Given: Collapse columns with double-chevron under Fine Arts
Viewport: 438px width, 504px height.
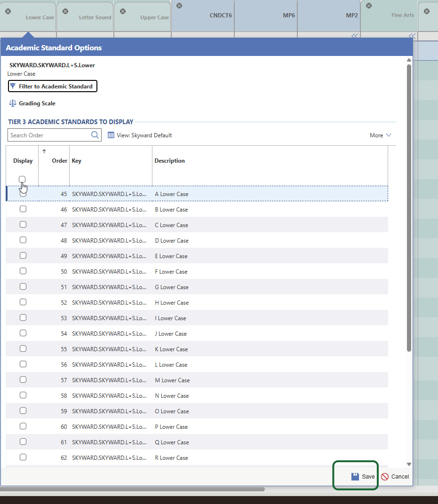Looking at the screenshot, I should click(412, 36).
